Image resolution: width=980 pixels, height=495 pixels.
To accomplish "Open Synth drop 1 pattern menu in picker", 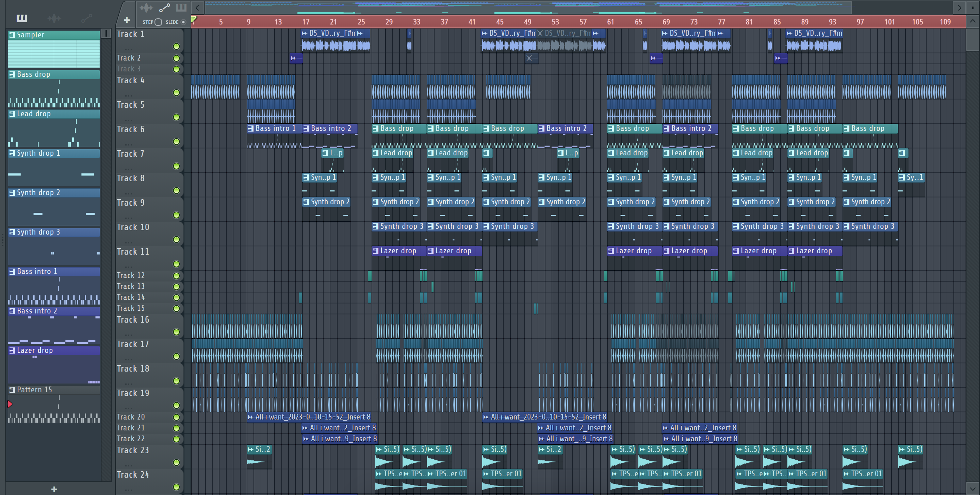I will 12,153.
